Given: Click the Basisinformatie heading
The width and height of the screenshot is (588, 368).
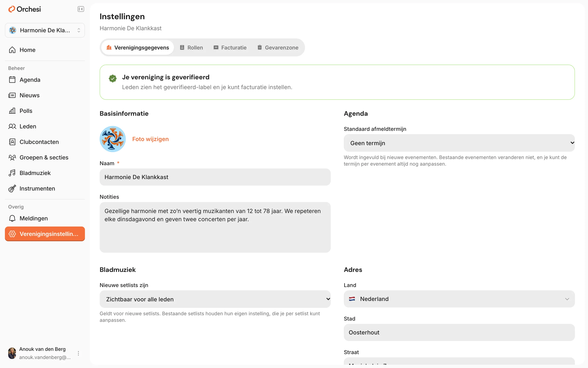Looking at the screenshot, I should point(124,113).
